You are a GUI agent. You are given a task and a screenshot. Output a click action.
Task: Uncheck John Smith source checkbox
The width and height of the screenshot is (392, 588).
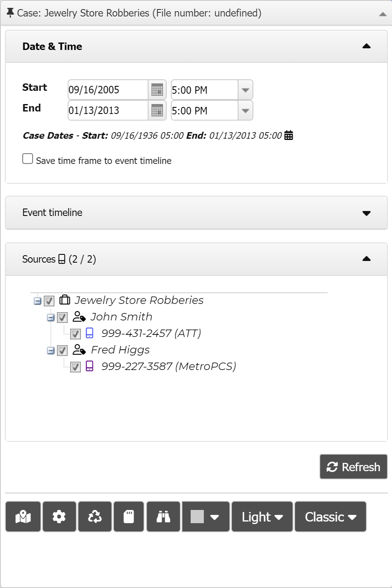(62, 317)
